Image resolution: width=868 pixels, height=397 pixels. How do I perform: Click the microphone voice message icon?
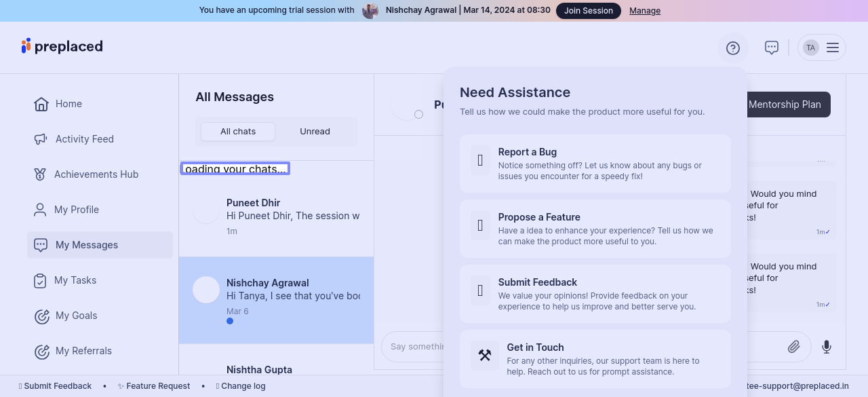[826, 347]
